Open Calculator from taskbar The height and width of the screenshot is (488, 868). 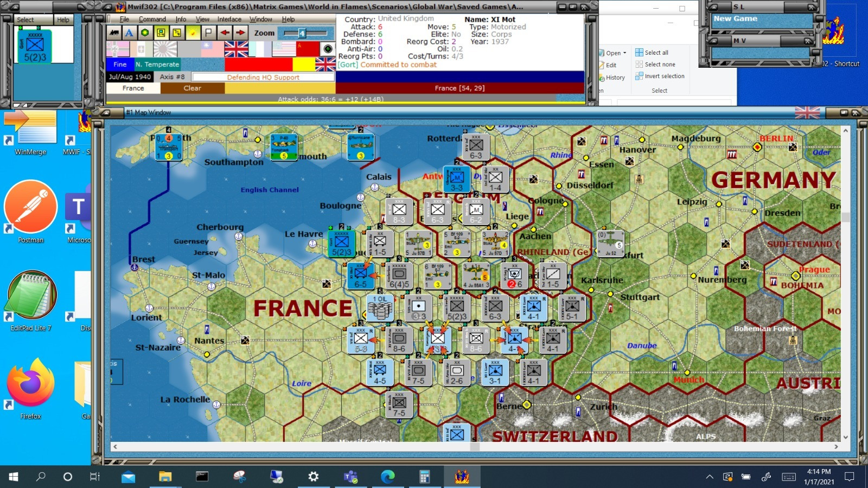coord(424,477)
